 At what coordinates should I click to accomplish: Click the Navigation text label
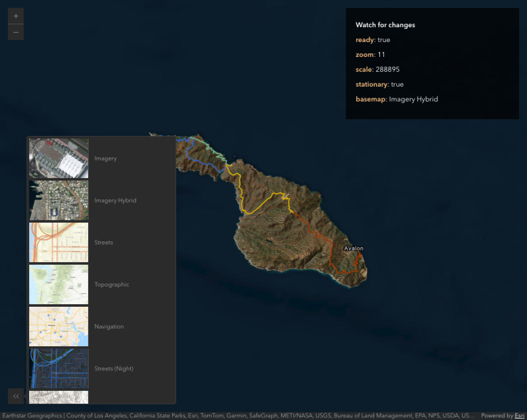[109, 327]
